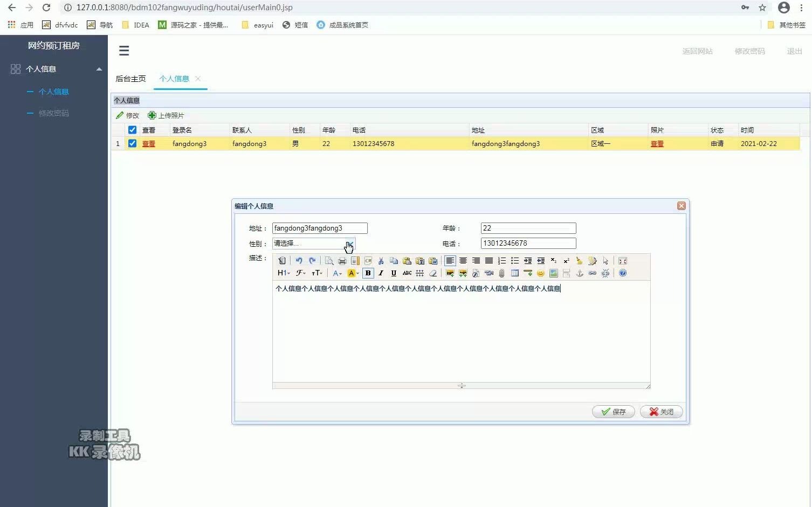Click the 地址 address input field
Viewport: 812px width, 507px height.
(x=320, y=228)
